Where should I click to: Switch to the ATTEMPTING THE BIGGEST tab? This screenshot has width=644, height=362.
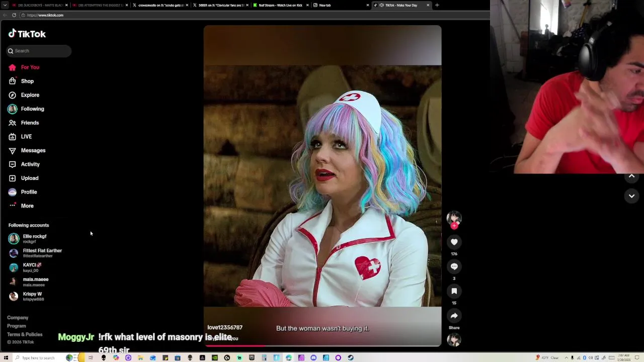point(101,5)
